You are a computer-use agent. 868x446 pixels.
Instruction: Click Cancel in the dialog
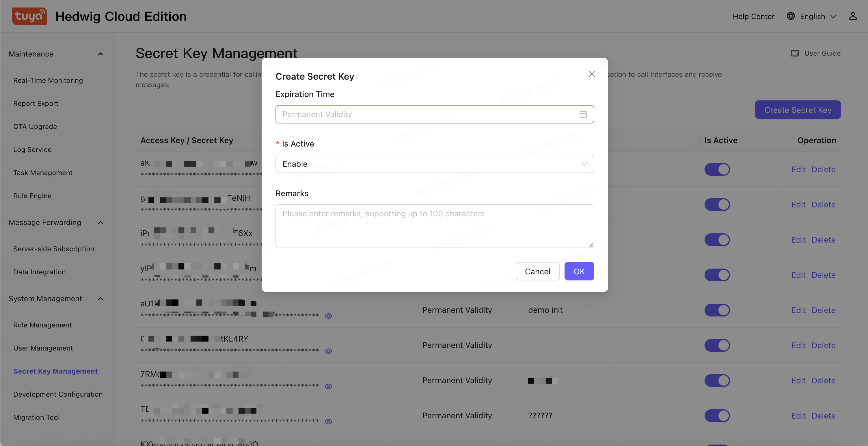point(537,271)
